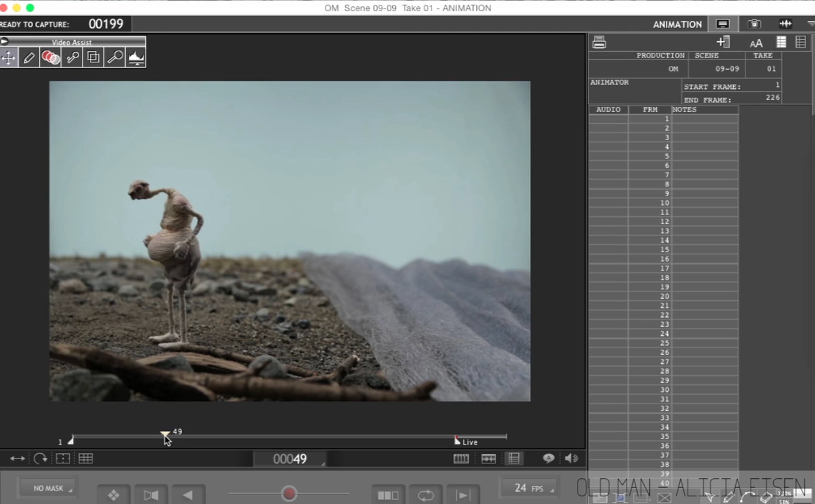This screenshot has width=815, height=504.
Task: Select the pencil draw tool in Video Assist
Action: 29,58
